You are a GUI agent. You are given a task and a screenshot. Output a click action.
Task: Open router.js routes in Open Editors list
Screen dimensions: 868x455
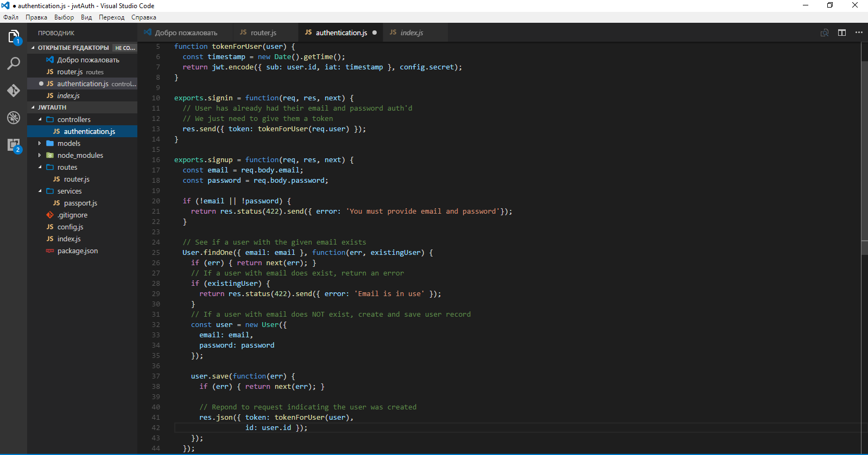(x=82, y=72)
